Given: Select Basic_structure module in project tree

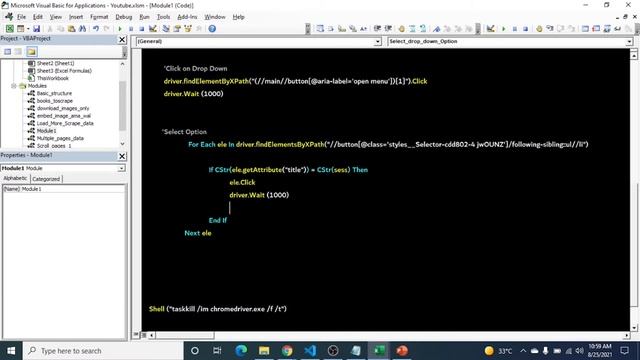Looking at the screenshot, I should click(x=54, y=93).
